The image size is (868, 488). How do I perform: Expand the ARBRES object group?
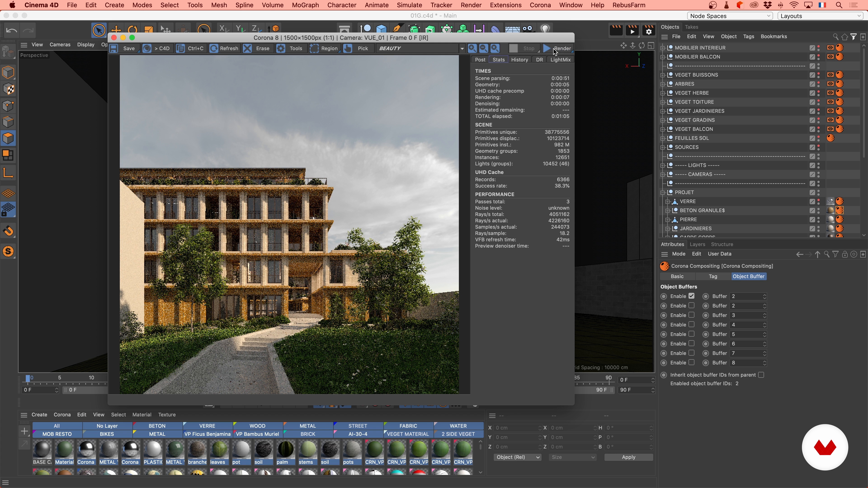663,84
